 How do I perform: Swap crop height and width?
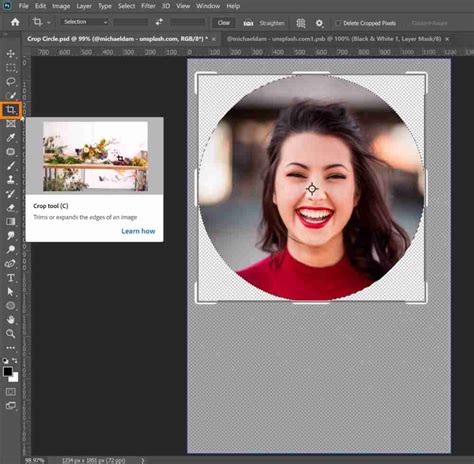pos(159,22)
